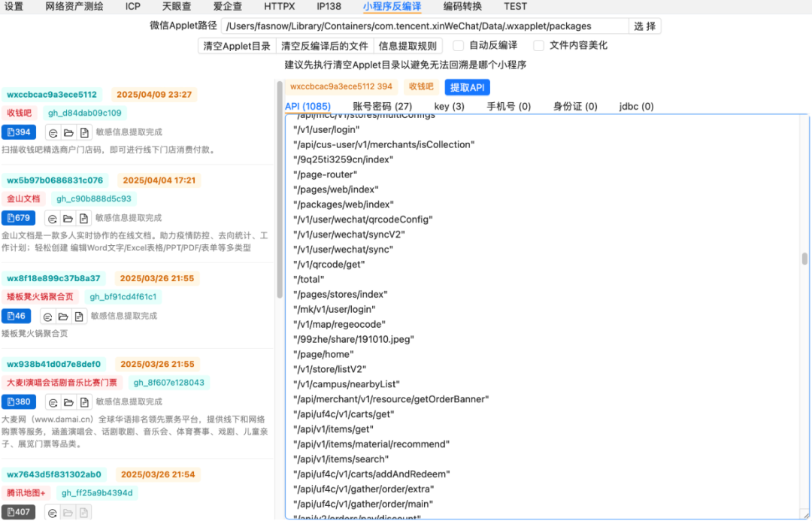
Task: Click the recompile icon for 收钱吧 applet
Action: coord(53,132)
